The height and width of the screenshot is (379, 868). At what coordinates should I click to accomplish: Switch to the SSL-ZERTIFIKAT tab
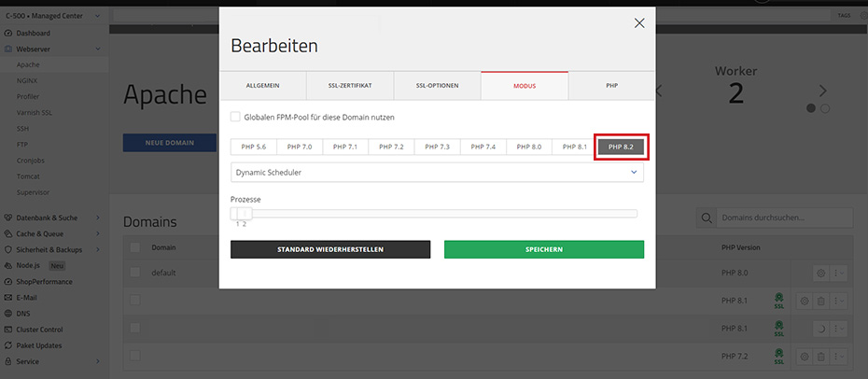[350, 86]
